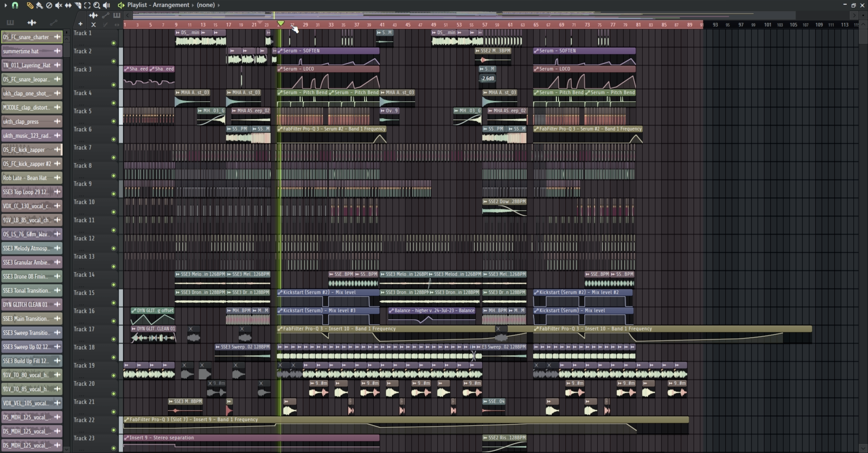
Task: Click the plus add icon above Track 1
Action: (x=80, y=24)
